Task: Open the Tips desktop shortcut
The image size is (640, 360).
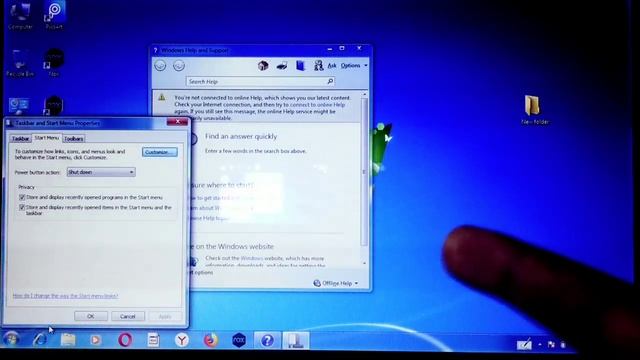Action: tap(54, 63)
